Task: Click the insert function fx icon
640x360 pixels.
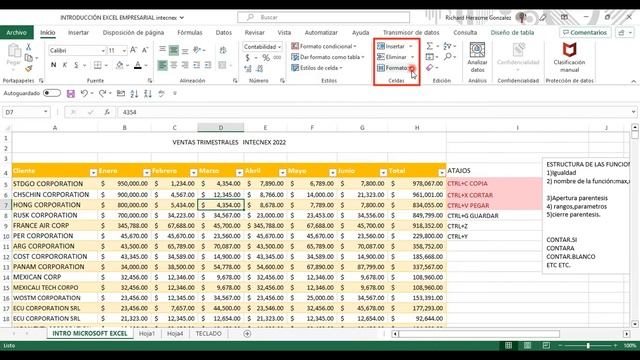Action: [107, 112]
